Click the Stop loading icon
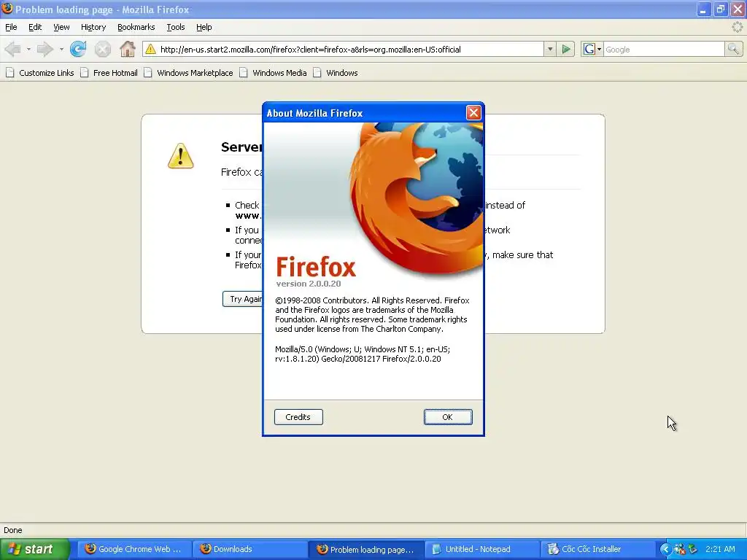This screenshot has height=560, width=747. click(x=102, y=49)
